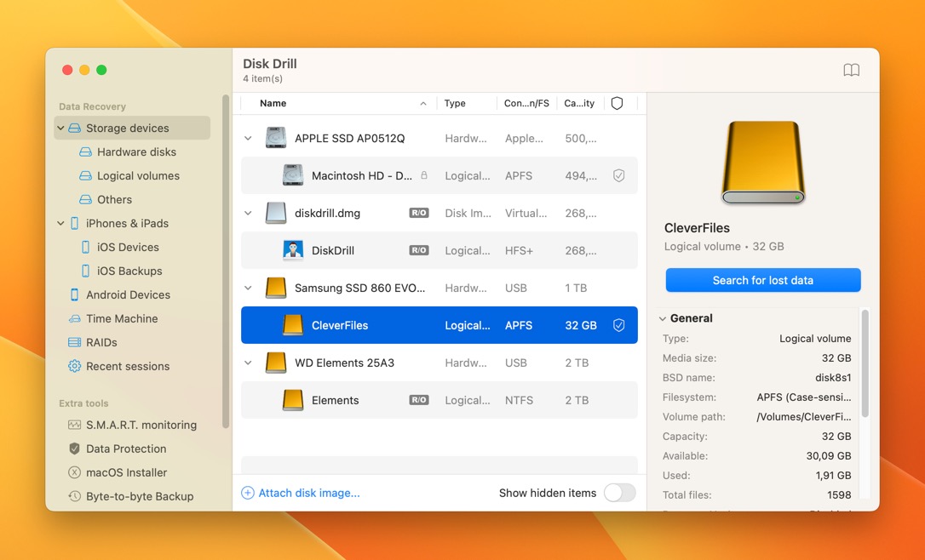
Task: Click the WD Elements 25A3 drive icon
Action: click(x=275, y=363)
